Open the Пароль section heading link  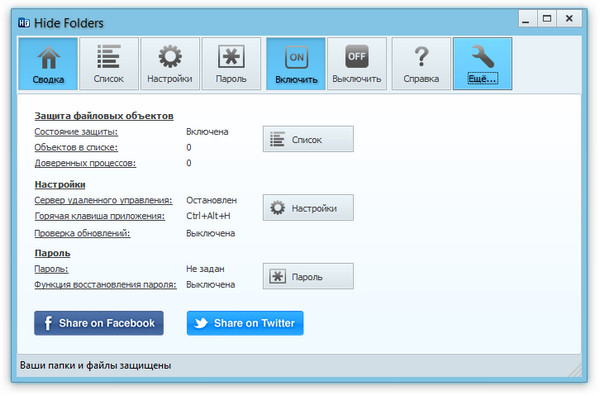click(52, 253)
